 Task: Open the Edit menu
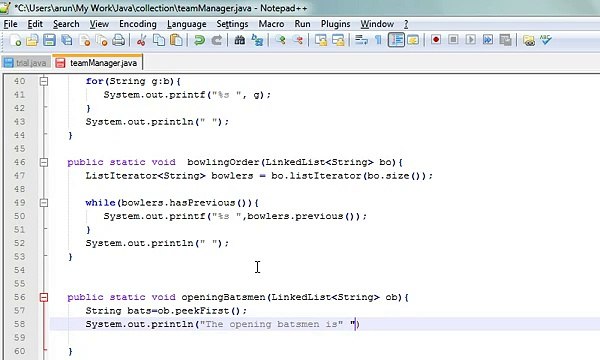click(x=35, y=24)
